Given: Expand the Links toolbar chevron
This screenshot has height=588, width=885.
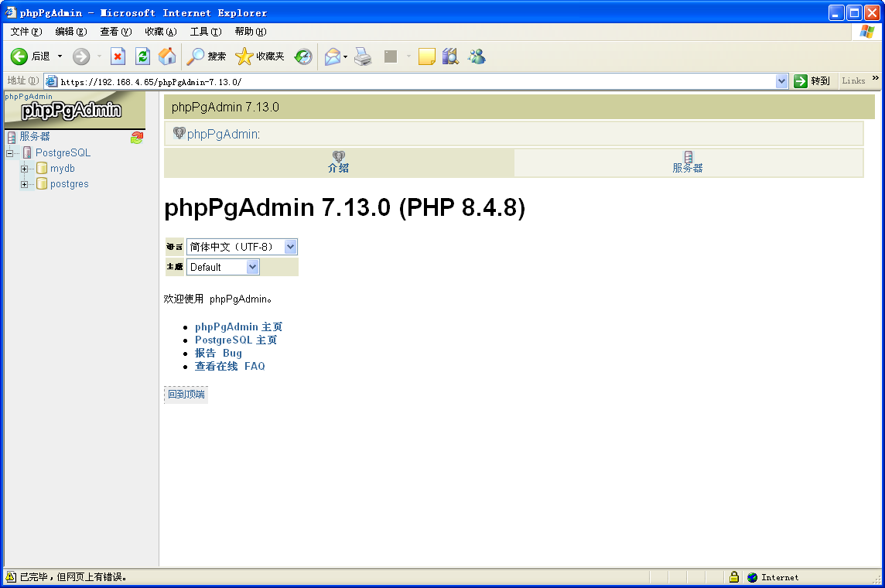Looking at the screenshot, I should point(876,78).
